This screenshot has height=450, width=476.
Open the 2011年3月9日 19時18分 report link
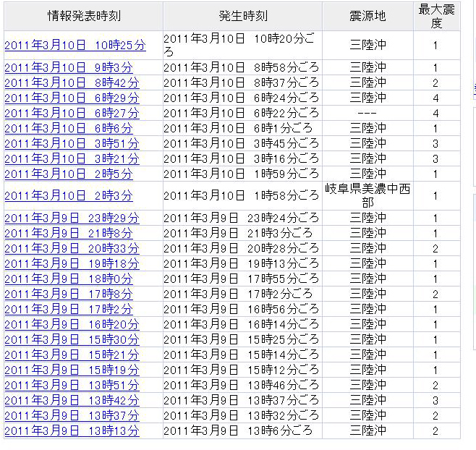click(72, 263)
